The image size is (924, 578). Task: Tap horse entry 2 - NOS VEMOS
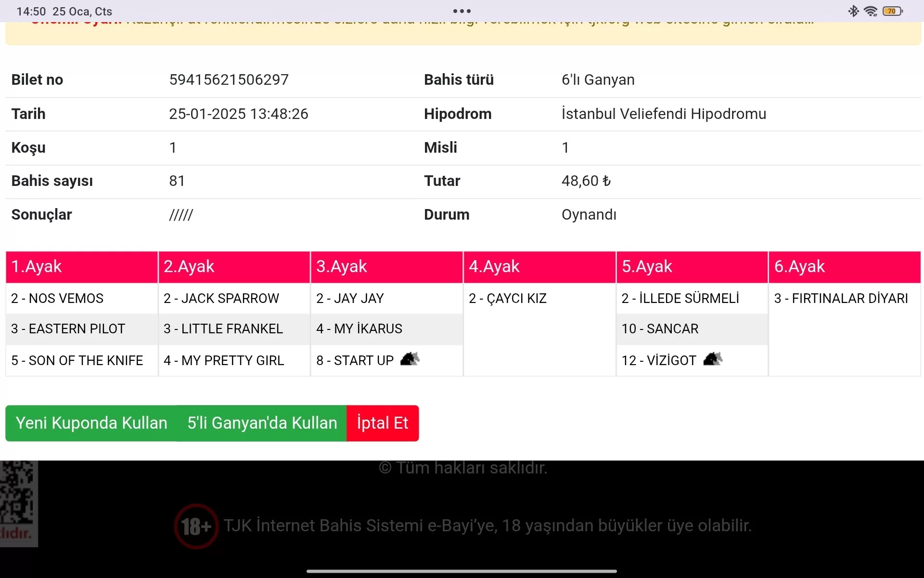tap(57, 298)
